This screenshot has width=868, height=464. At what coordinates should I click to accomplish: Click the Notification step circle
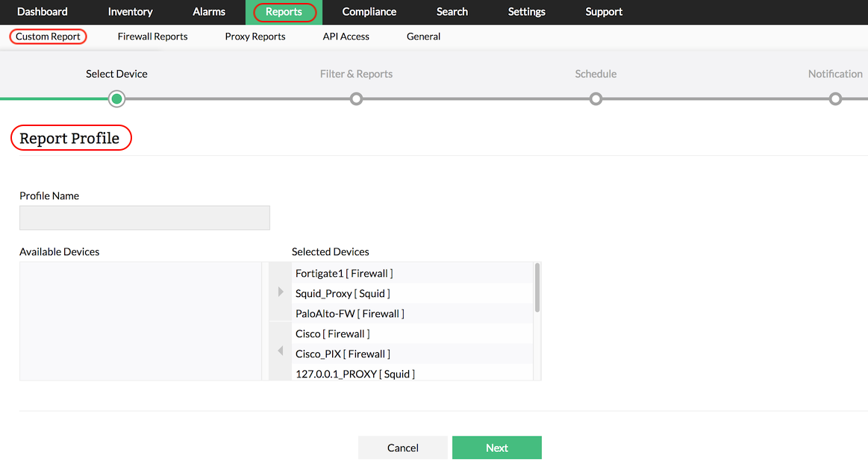[835, 98]
